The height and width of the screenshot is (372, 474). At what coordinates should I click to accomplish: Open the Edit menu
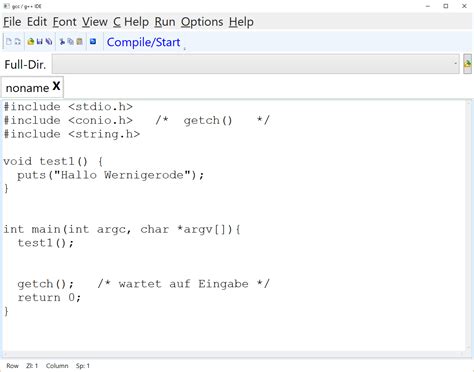point(37,22)
